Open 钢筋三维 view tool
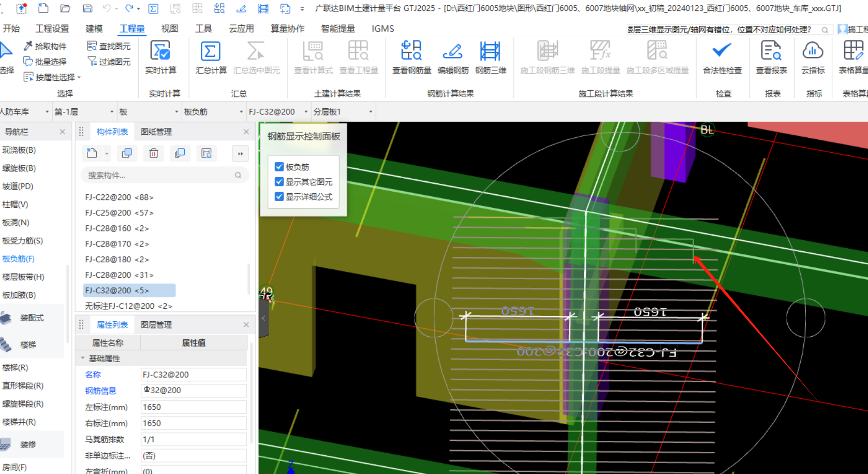 click(490, 58)
